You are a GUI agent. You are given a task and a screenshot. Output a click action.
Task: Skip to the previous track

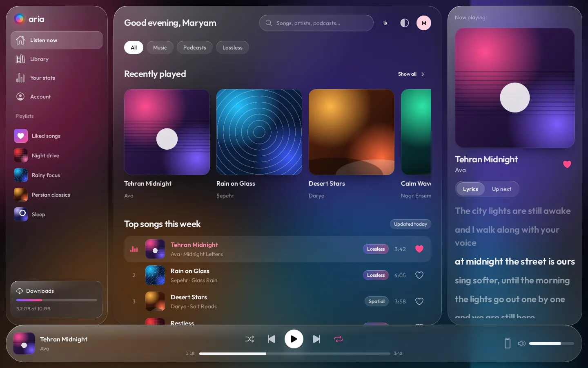[272, 339]
